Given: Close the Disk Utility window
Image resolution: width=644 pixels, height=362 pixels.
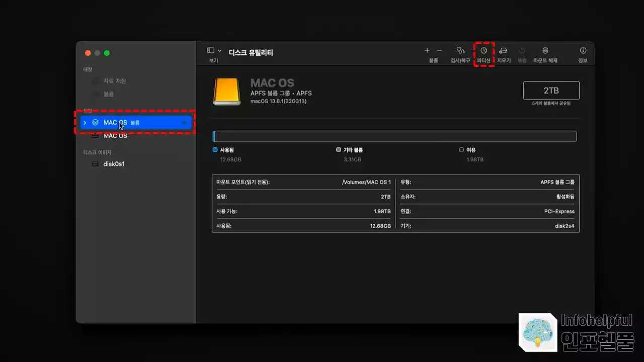Looking at the screenshot, I should pos(88,53).
